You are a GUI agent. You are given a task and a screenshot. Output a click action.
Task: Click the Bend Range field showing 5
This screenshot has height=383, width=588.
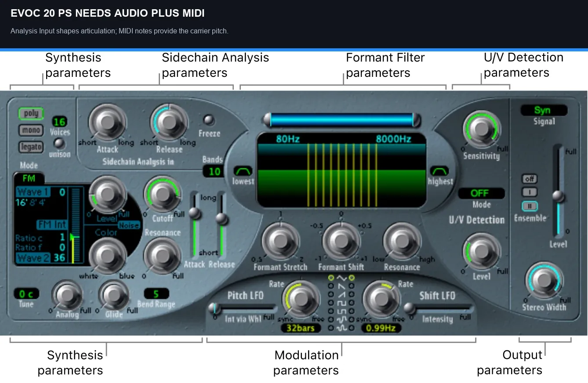156,293
